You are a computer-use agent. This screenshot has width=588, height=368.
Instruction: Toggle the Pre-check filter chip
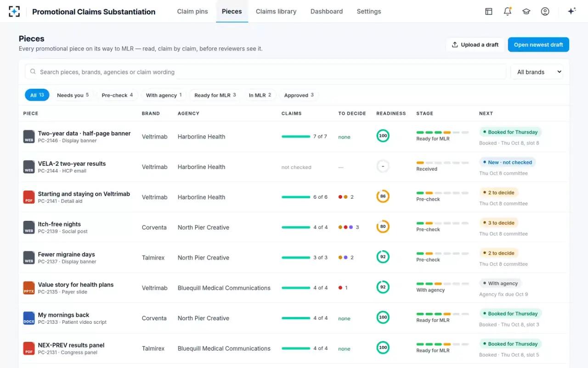point(117,95)
